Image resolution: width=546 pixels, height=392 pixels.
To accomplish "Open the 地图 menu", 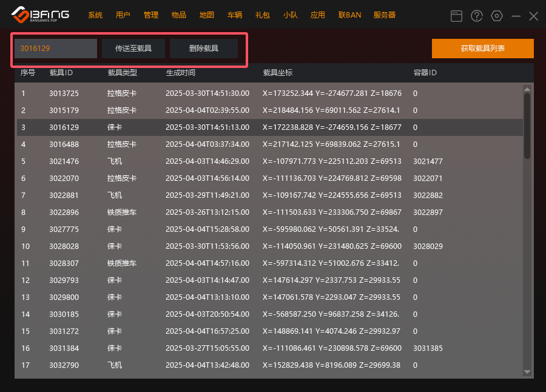I will pyautogui.click(x=206, y=15).
